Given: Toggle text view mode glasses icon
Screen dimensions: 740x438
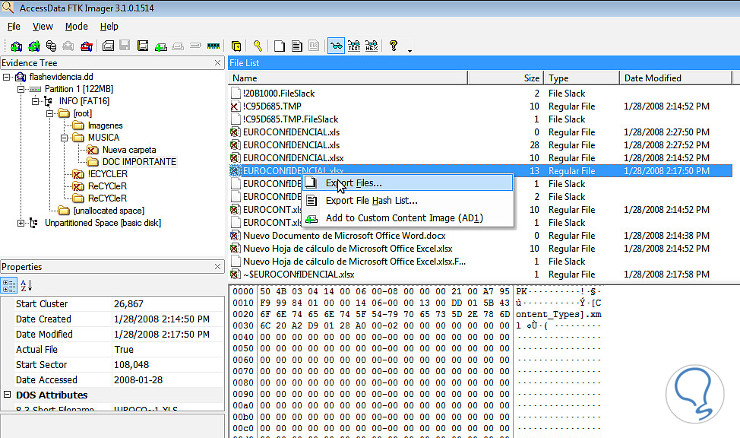Looking at the screenshot, I should coord(353,46).
